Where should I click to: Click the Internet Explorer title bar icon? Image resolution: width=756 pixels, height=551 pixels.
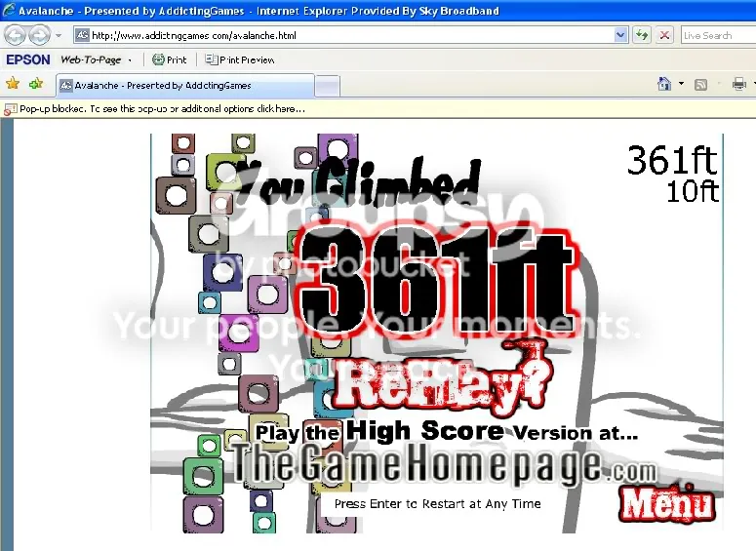click(8, 10)
